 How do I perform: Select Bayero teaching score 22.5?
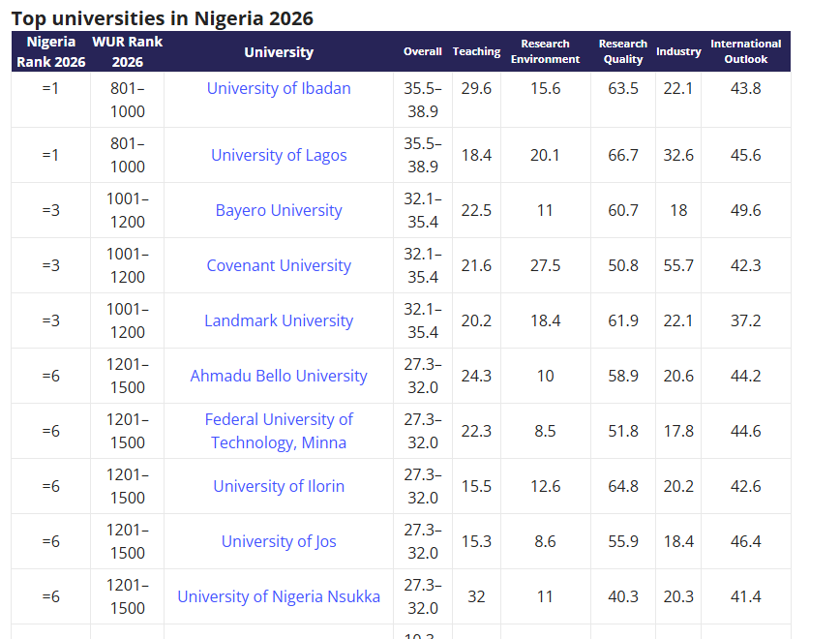coord(476,210)
